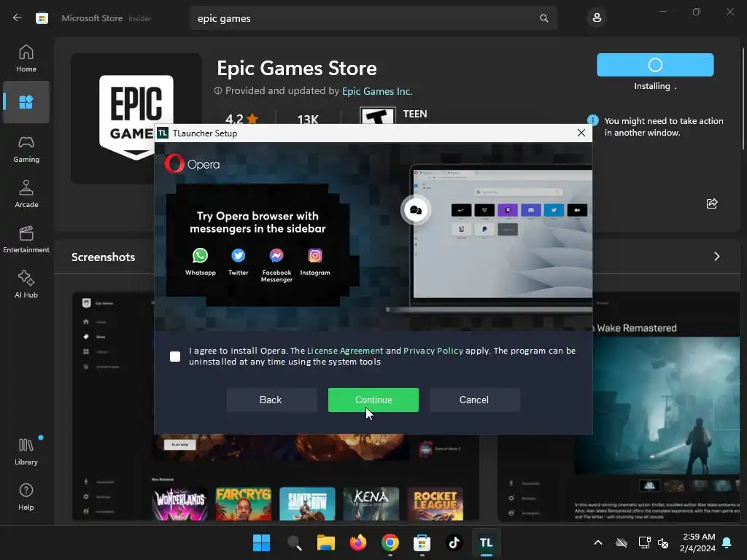Open the Windows Start menu
The image size is (747, 560).
pyautogui.click(x=261, y=542)
